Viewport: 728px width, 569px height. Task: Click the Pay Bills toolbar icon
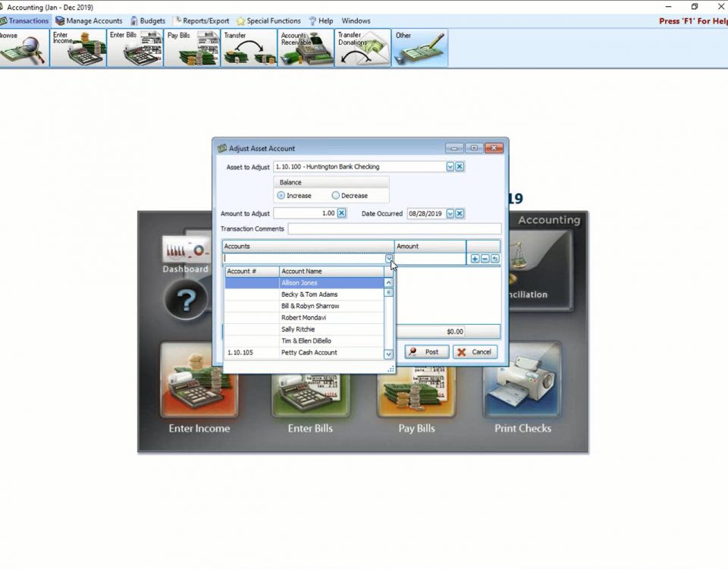pyautogui.click(x=191, y=49)
